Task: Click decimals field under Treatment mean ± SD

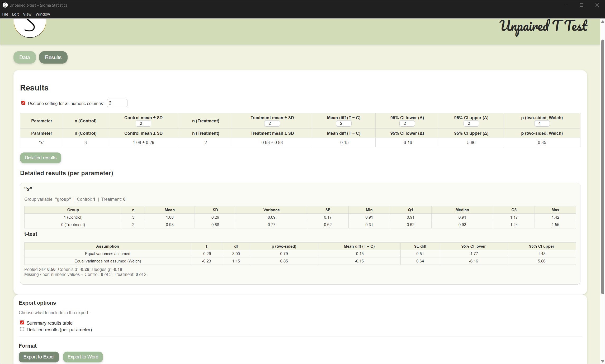Action: coord(272,123)
